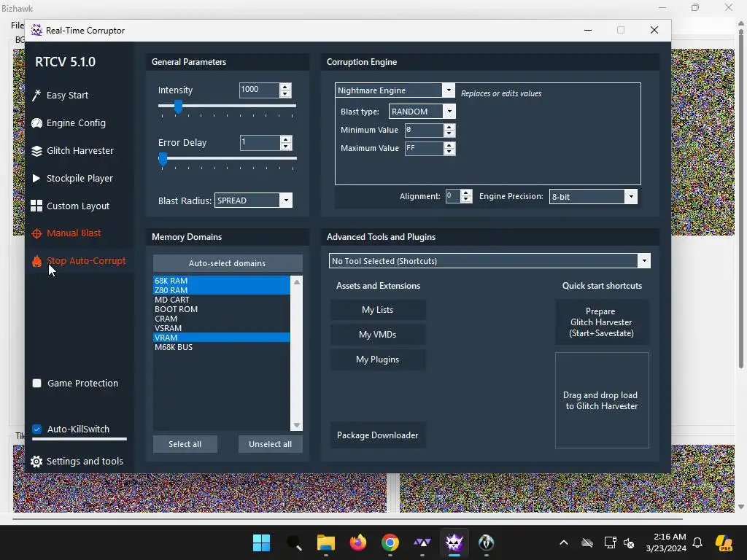
Task: Open the corruption engine dropdown
Action: coord(449,90)
